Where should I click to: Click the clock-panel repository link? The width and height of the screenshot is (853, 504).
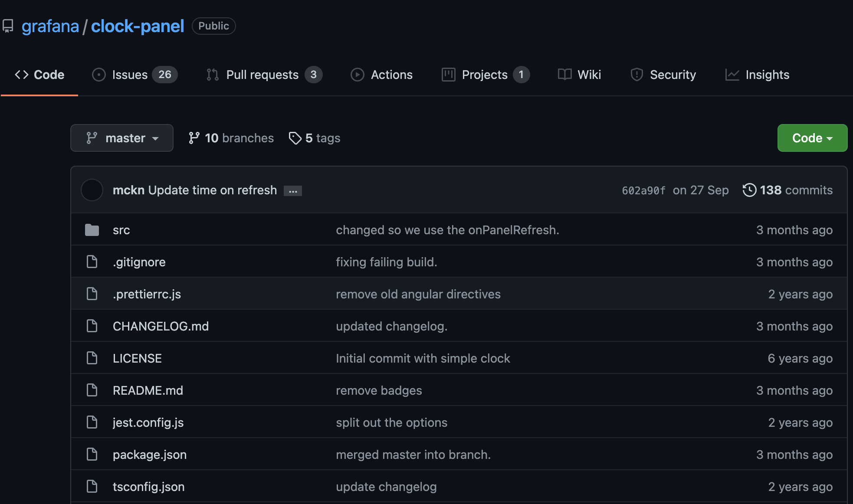coord(137,26)
